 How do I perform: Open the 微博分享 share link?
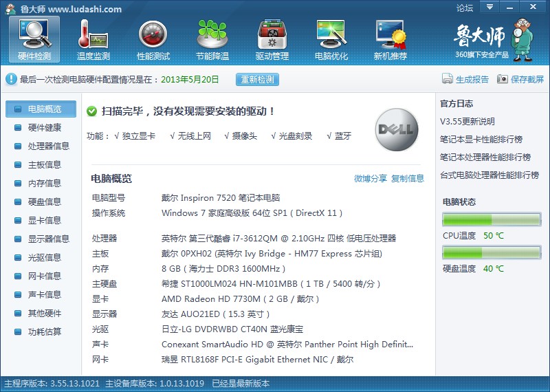click(371, 179)
